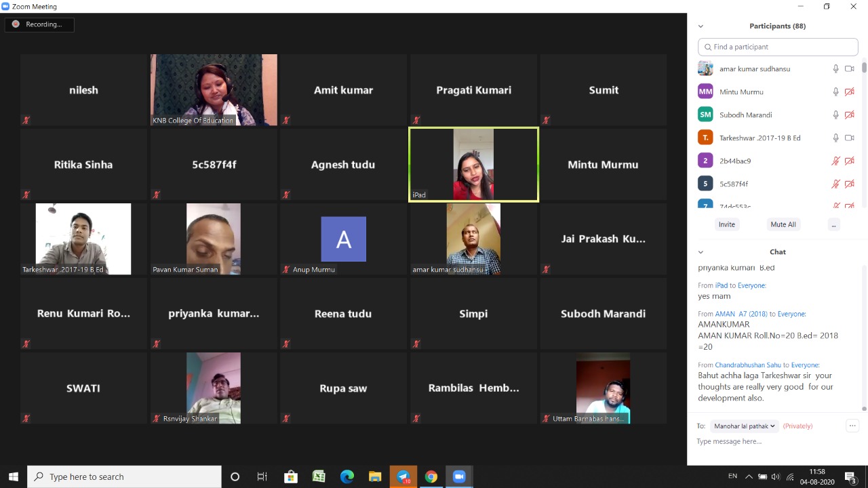Image resolution: width=868 pixels, height=488 pixels.
Task: Click the Invite button
Action: click(726, 224)
